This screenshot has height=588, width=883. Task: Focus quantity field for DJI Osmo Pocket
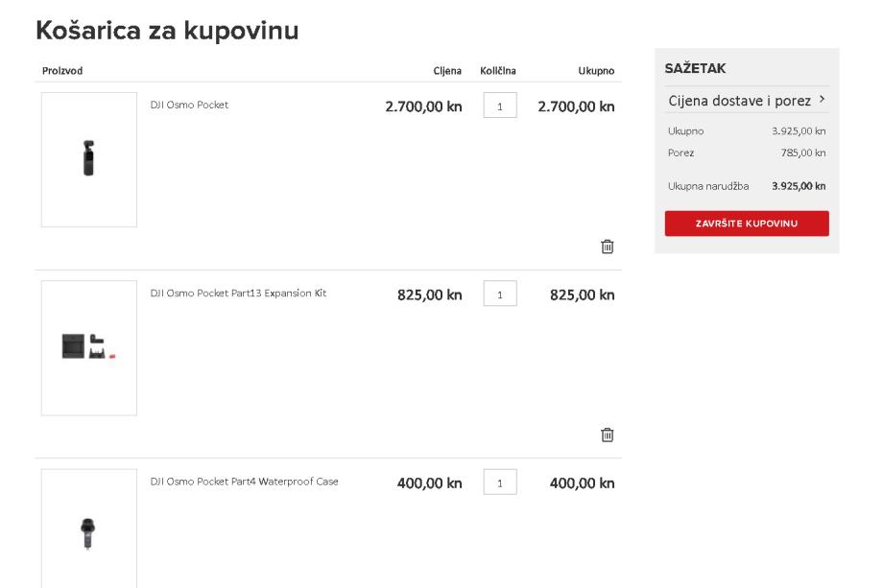[500, 106]
